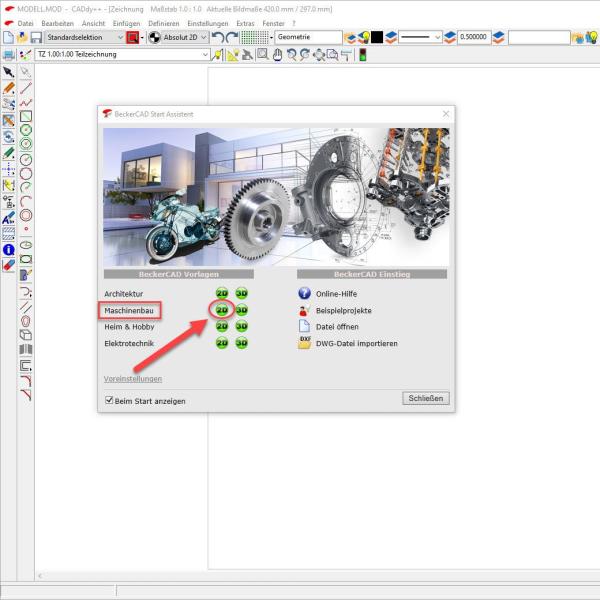Select the text tool with letter A
This screenshot has height=600, width=600.
pyautogui.click(x=8, y=219)
